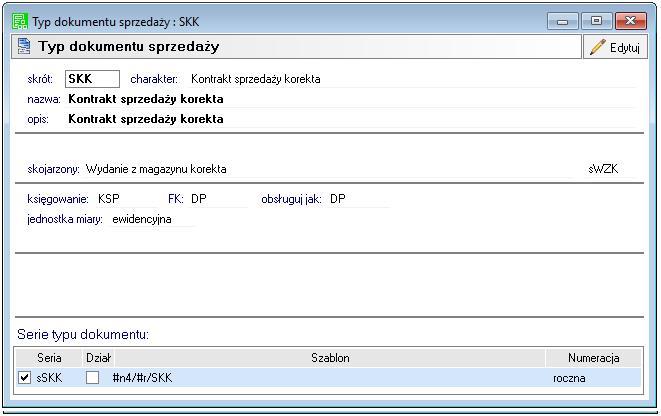Click the nazwa field value

tap(145, 99)
